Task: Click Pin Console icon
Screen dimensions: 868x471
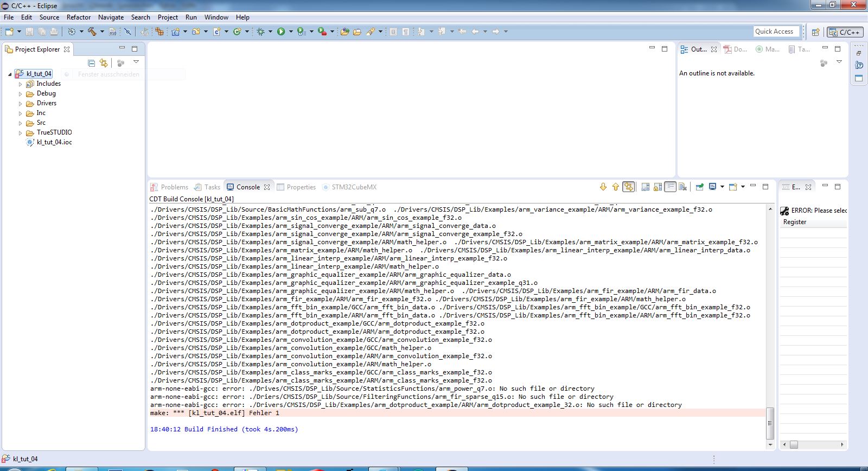Action: click(700, 187)
